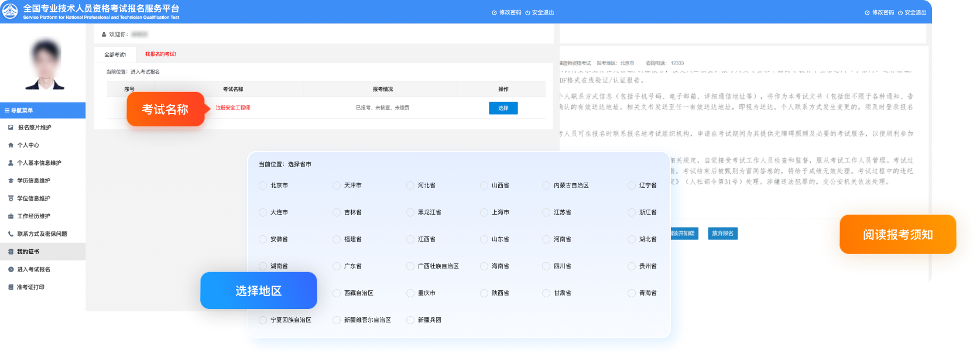Screen dimensions: 980x357
Task: Click the 放弃报名 button
Action: click(x=722, y=234)
